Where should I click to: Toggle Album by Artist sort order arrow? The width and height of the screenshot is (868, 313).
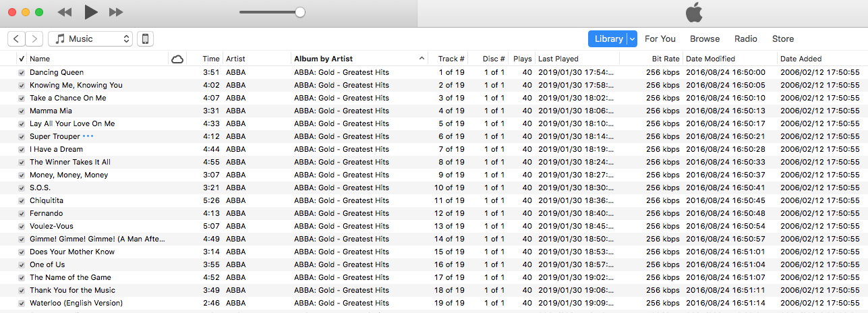[x=422, y=59]
